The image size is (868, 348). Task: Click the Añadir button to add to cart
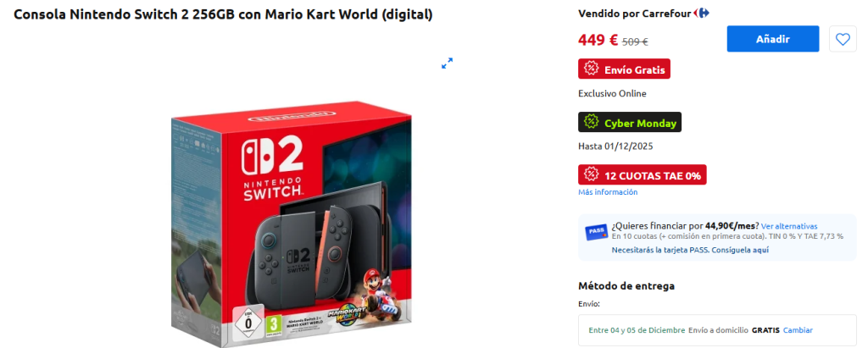coord(773,39)
